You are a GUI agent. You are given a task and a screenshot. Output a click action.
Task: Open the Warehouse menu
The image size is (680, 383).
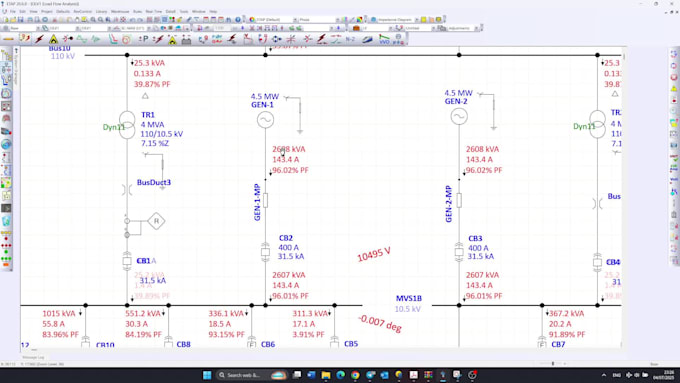(120, 12)
